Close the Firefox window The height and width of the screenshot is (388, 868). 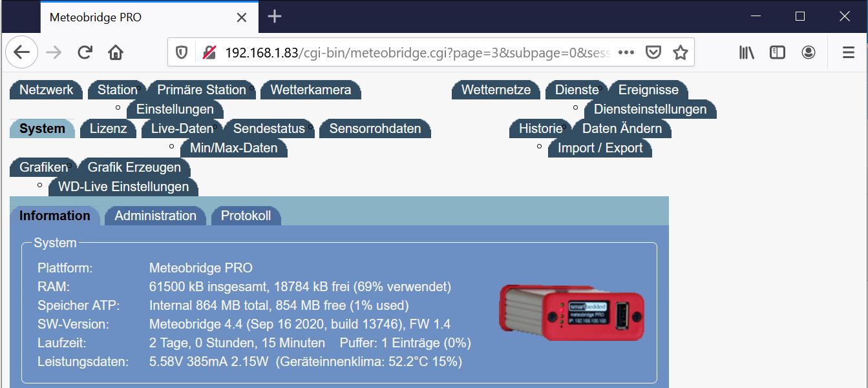pyautogui.click(x=845, y=17)
